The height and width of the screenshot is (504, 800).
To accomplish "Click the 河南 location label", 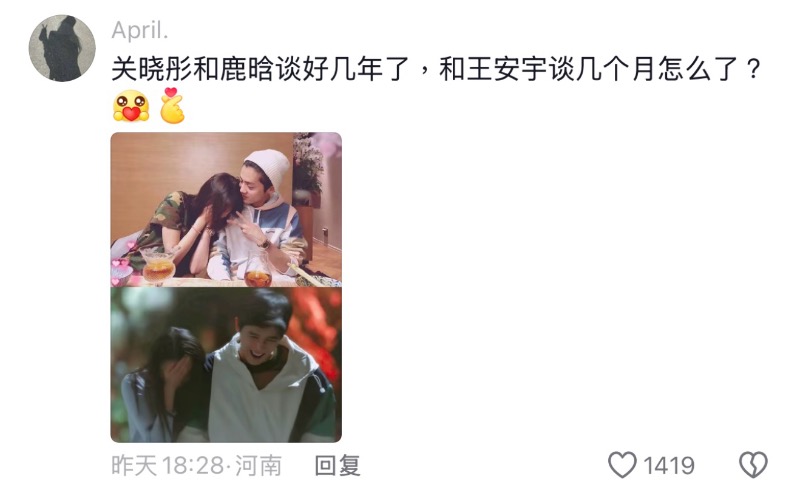I will [258, 465].
